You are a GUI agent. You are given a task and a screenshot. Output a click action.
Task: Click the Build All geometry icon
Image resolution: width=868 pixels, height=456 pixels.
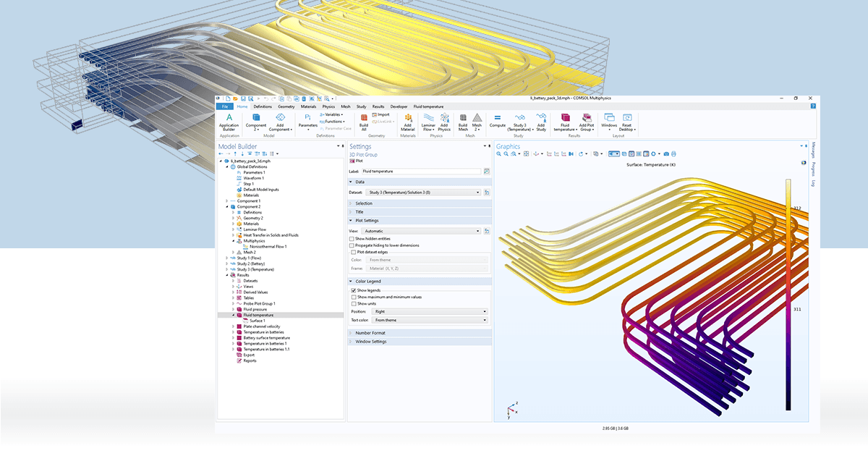(x=364, y=122)
